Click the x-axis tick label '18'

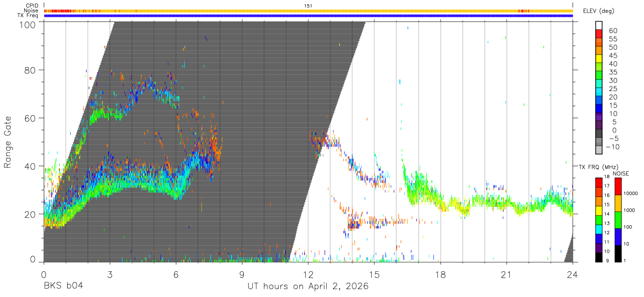(x=441, y=274)
